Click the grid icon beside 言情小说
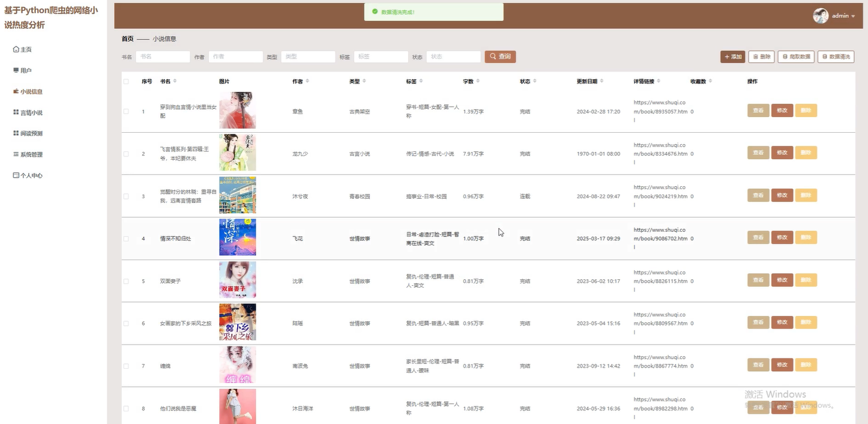The image size is (868, 424). click(16, 112)
